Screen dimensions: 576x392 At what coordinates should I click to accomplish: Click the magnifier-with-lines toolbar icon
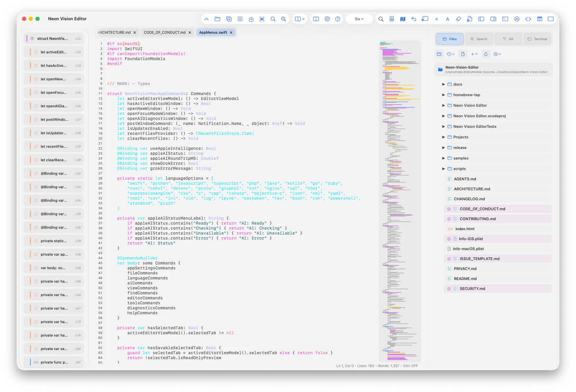pyautogui.click(x=284, y=19)
